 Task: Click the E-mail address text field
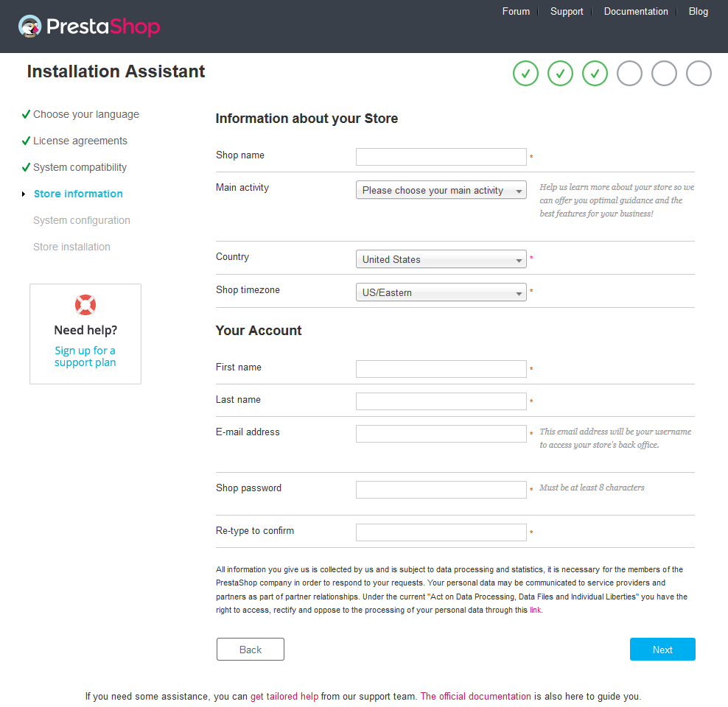441,434
